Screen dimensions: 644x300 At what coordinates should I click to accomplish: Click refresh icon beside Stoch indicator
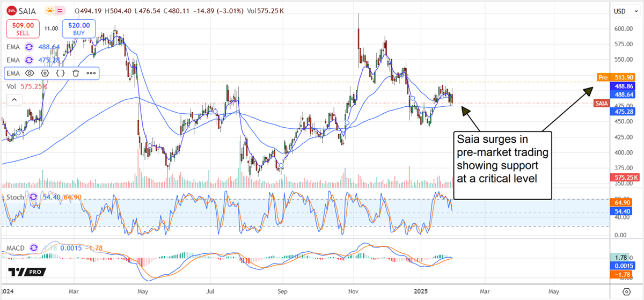(x=34, y=197)
